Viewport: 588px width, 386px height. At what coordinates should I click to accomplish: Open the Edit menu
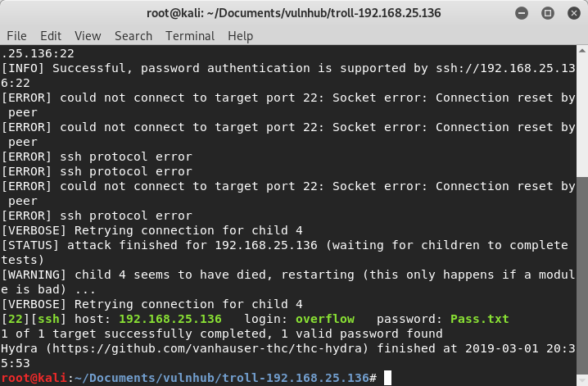pyautogui.click(x=51, y=36)
